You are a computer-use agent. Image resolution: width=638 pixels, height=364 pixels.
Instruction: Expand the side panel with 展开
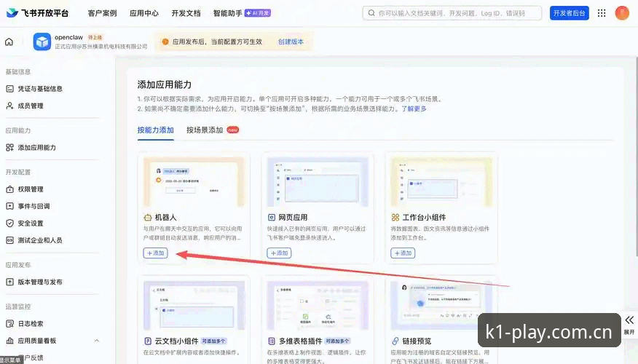point(629,325)
